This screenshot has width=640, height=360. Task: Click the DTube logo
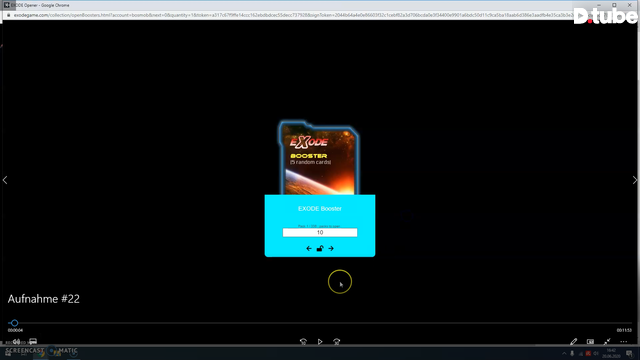[605, 16]
